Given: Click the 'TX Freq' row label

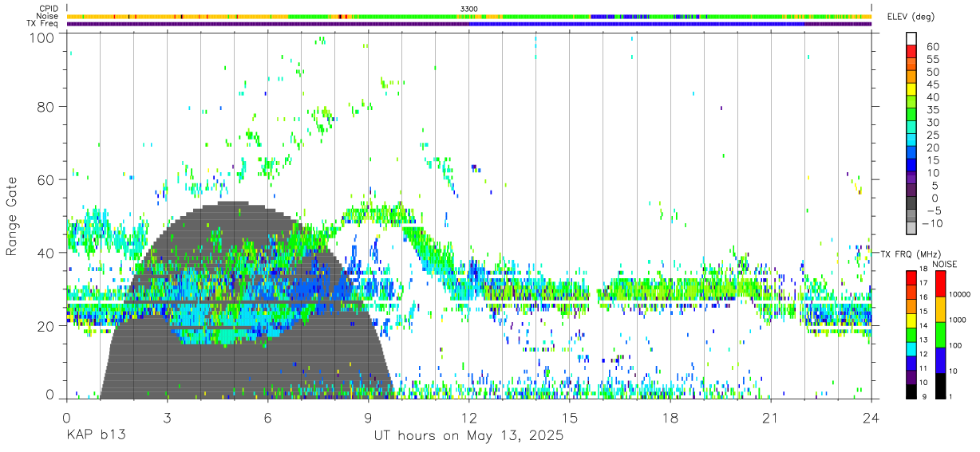Looking at the screenshot, I should click(x=43, y=23).
